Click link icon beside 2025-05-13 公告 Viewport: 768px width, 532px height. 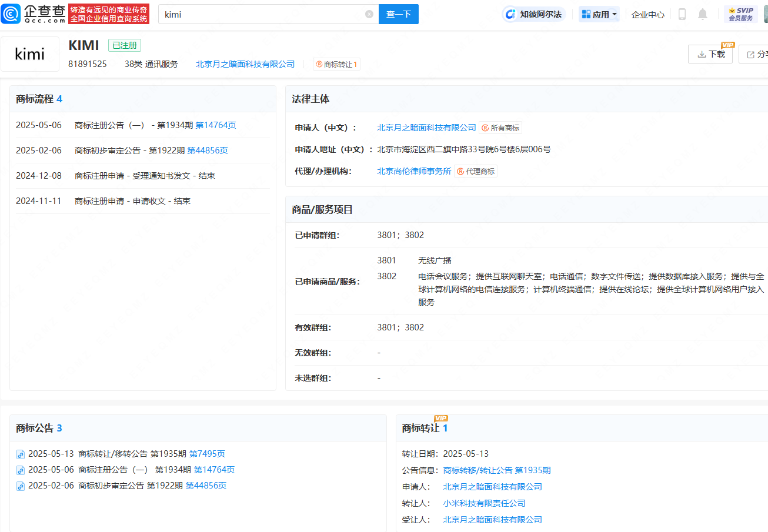tap(19, 454)
